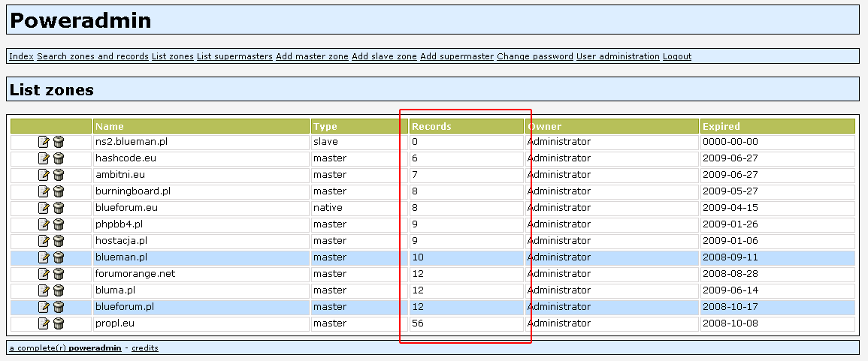Delete the hashcode.eu zone
Image resolution: width=868 pixels, height=361 pixels.
(x=58, y=158)
